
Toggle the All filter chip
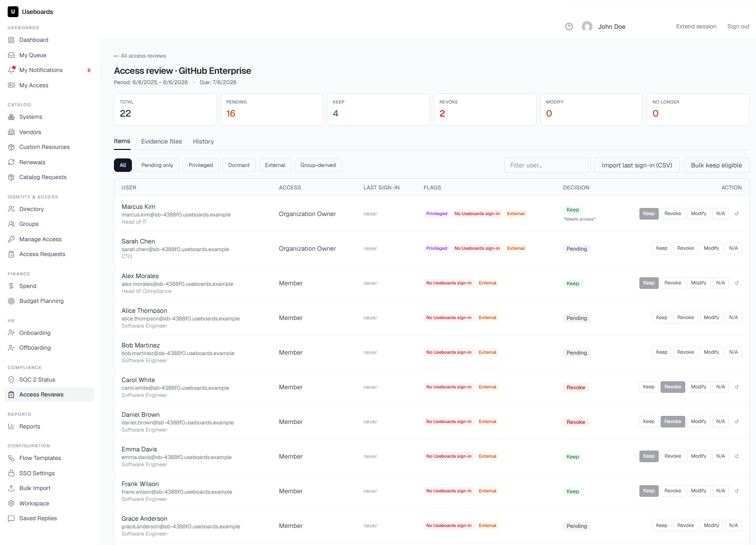pyautogui.click(x=123, y=165)
